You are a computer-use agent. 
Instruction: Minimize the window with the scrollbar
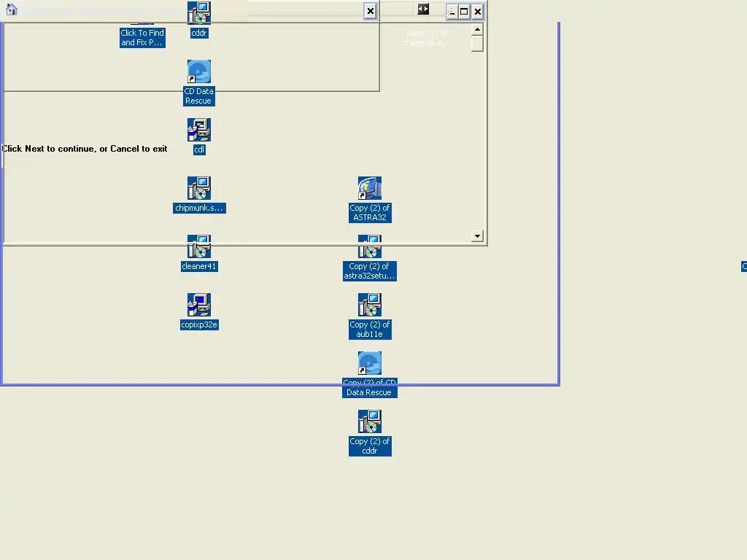(451, 12)
